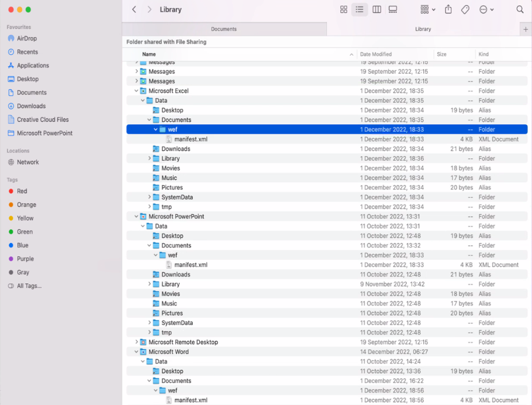The height and width of the screenshot is (405, 532).
Task: Open the search magnifier
Action: pyautogui.click(x=520, y=9)
